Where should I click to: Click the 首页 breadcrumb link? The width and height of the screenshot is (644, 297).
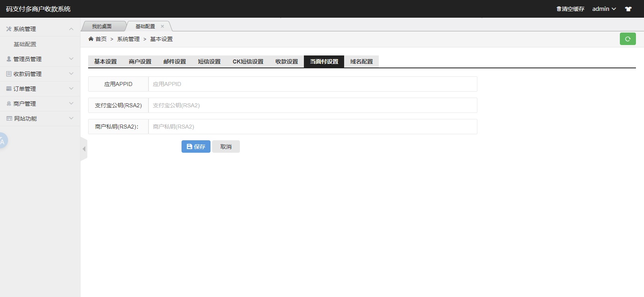(101, 39)
